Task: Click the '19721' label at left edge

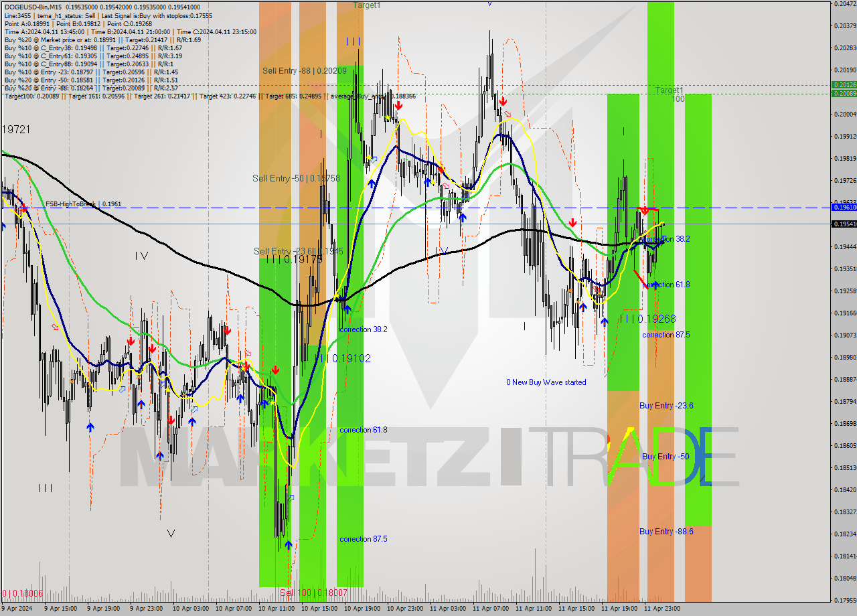Action: [16, 129]
